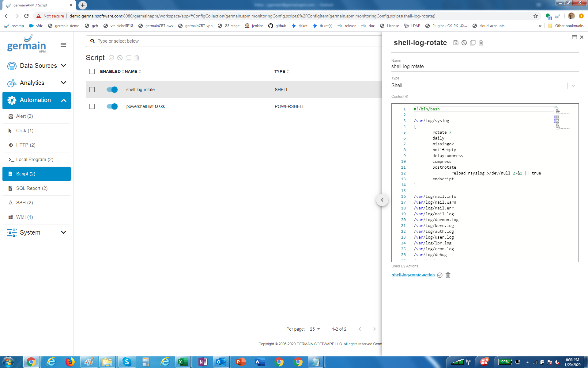
Task: Toggle off the shell-log-rotate enabled switch
Action: [112, 90]
